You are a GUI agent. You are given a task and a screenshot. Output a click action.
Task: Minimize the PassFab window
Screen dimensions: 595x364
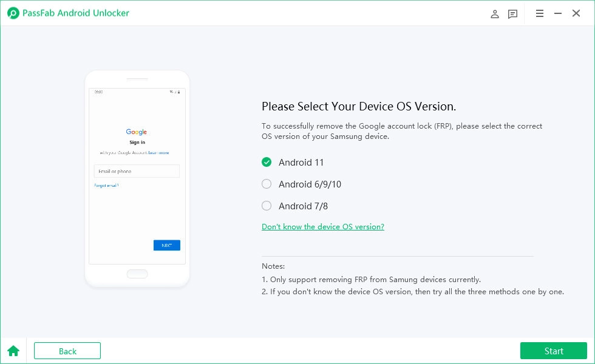[558, 13]
